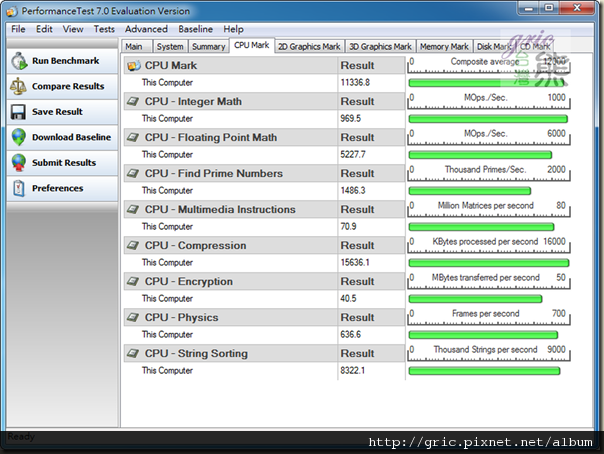
Task: Switch to the Summary tab
Action: (208, 47)
